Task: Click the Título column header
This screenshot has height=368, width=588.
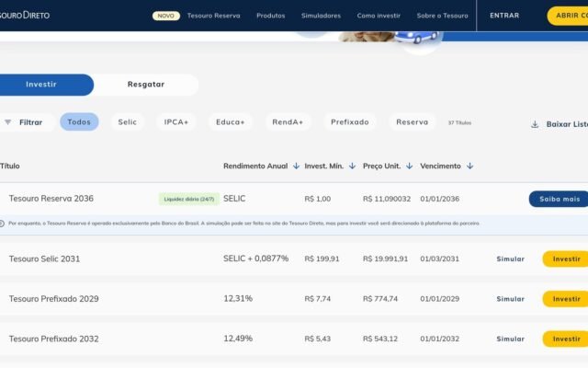Action: pyautogui.click(x=10, y=166)
